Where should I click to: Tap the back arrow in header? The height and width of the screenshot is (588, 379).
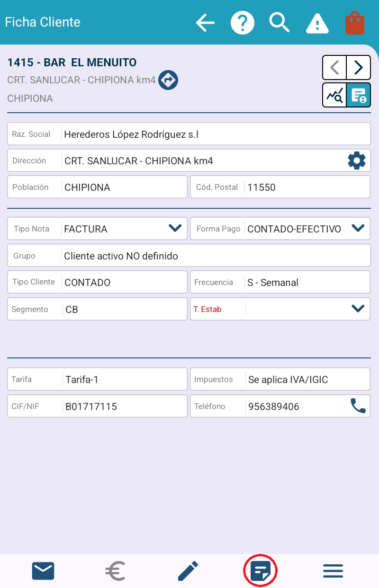click(205, 22)
